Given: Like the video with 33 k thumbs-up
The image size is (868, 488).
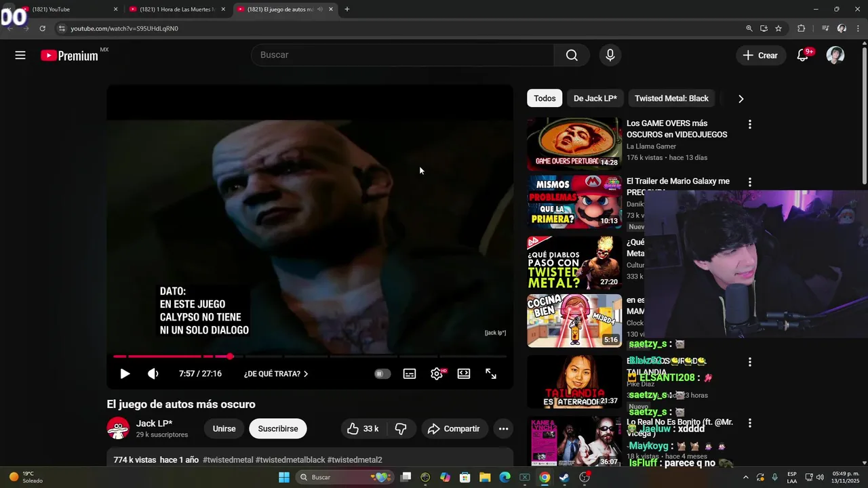Looking at the screenshot, I should tap(363, 428).
